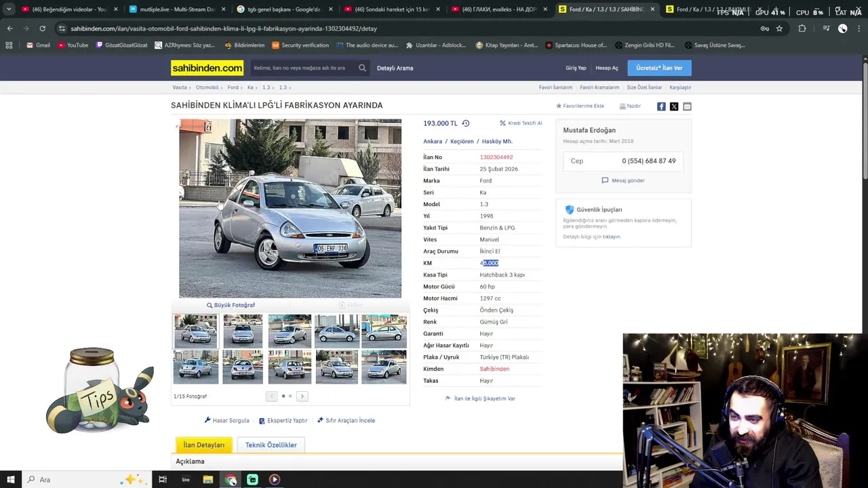Click the main Ford Ka photo
This screenshot has height=488, width=868.
point(290,209)
